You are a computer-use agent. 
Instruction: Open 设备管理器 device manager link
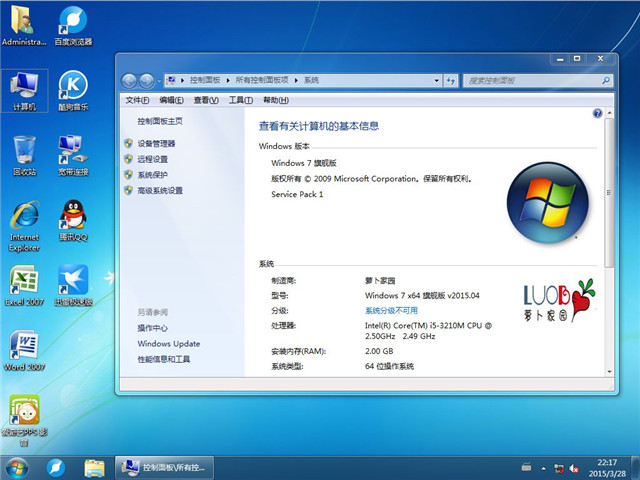pos(156,144)
